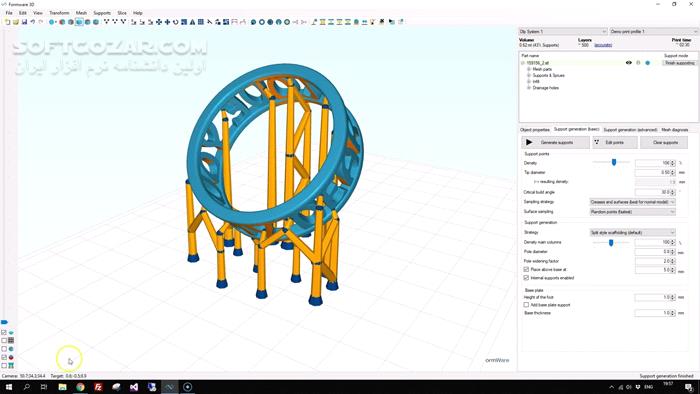
Task: Click the knife cut toolbar icon
Action: point(209,21)
